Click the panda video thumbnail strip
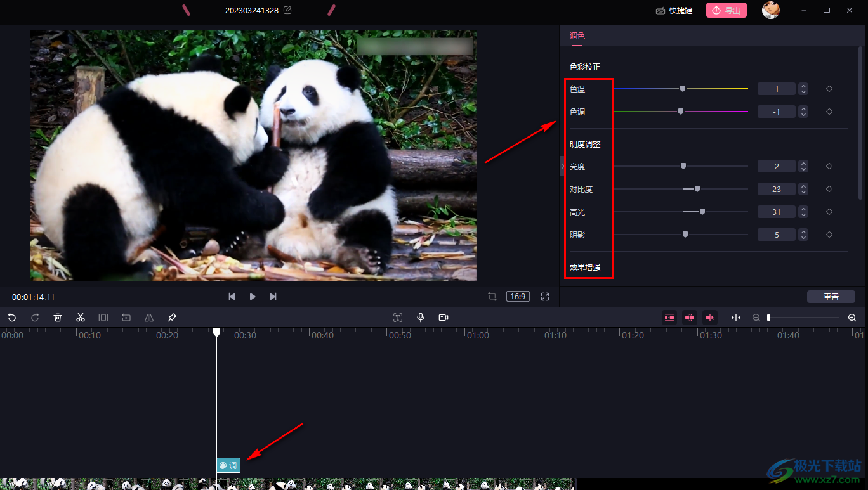This screenshot has height=490, width=868. [288, 484]
